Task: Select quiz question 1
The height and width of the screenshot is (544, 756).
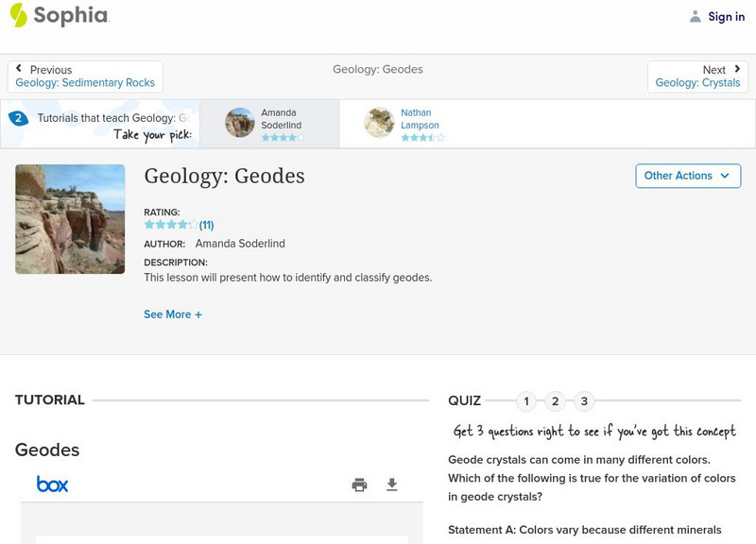Action: tap(526, 401)
